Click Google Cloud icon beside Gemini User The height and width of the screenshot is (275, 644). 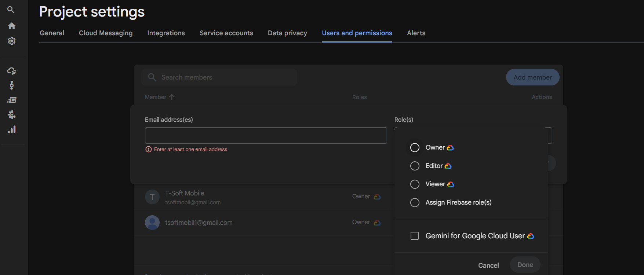pos(531,236)
